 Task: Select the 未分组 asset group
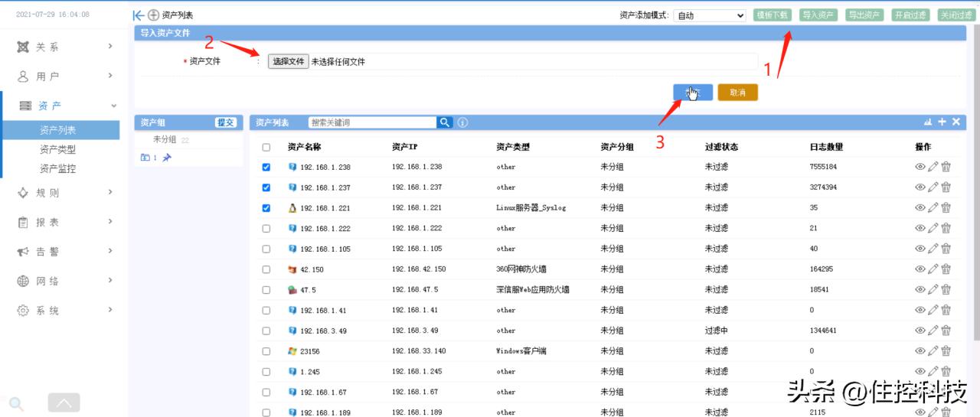click(165, 139)
